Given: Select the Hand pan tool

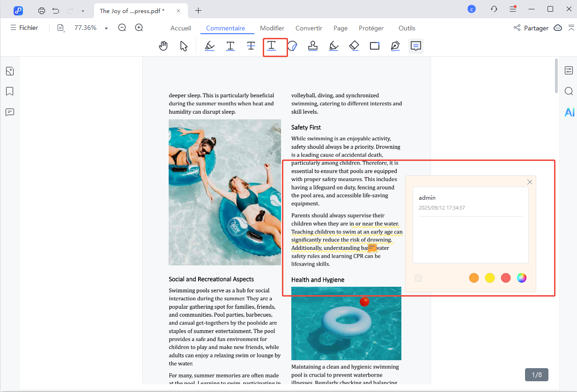Looking at the screenshot, I should pos(163,46).
